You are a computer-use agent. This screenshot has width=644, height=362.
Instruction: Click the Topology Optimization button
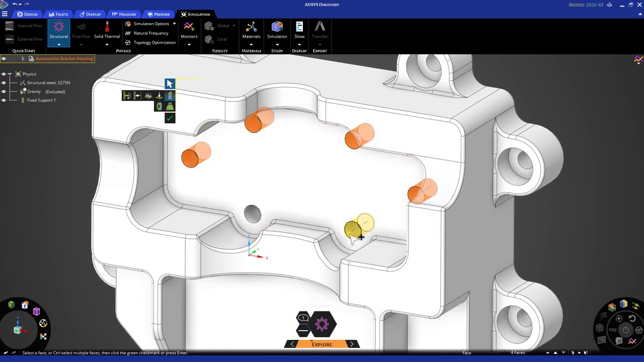coord(150,43)
